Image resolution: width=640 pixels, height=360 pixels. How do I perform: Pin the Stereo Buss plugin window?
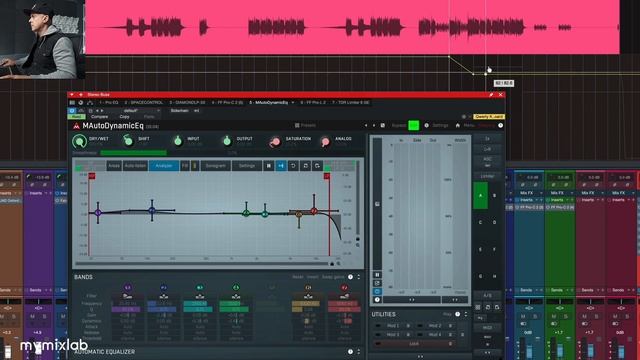pyautogui.click(x=491, y=95)
